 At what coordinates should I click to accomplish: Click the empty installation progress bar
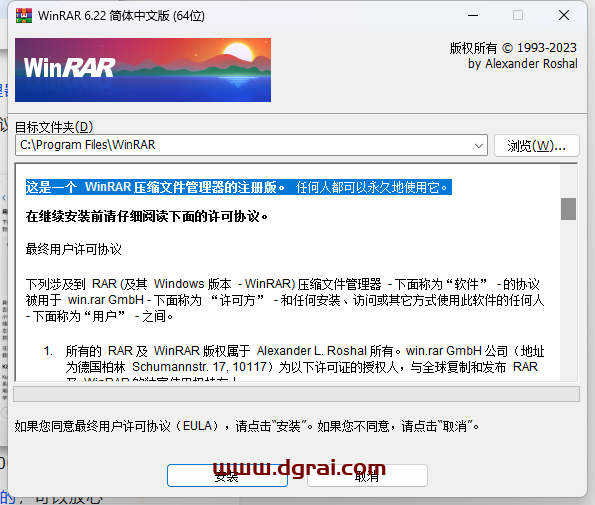click(x=296, y=394)
